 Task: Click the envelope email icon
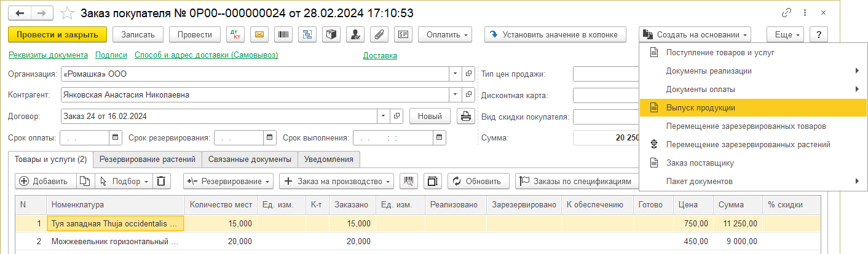click(259, 35)
